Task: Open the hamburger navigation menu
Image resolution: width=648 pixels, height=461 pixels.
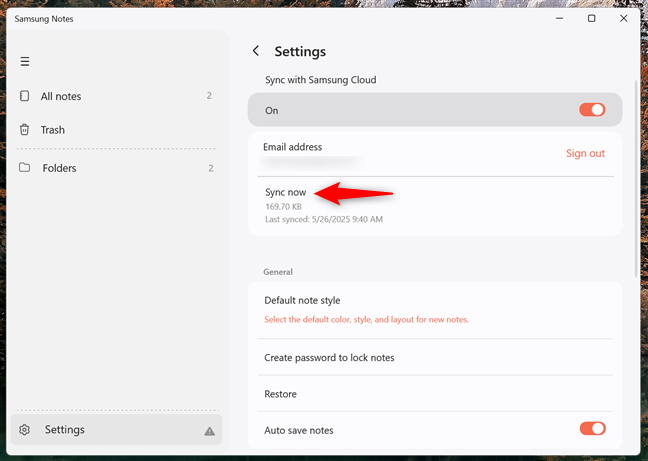Action: 25,62
